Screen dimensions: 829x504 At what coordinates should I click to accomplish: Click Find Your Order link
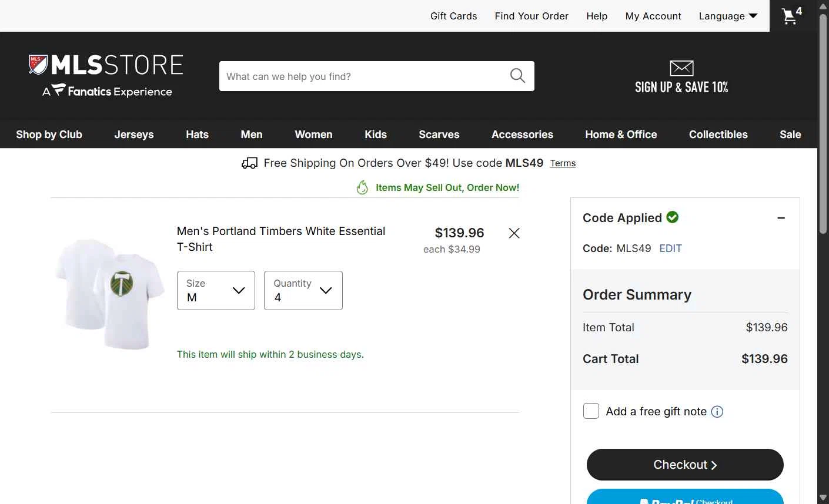[532, 16]
